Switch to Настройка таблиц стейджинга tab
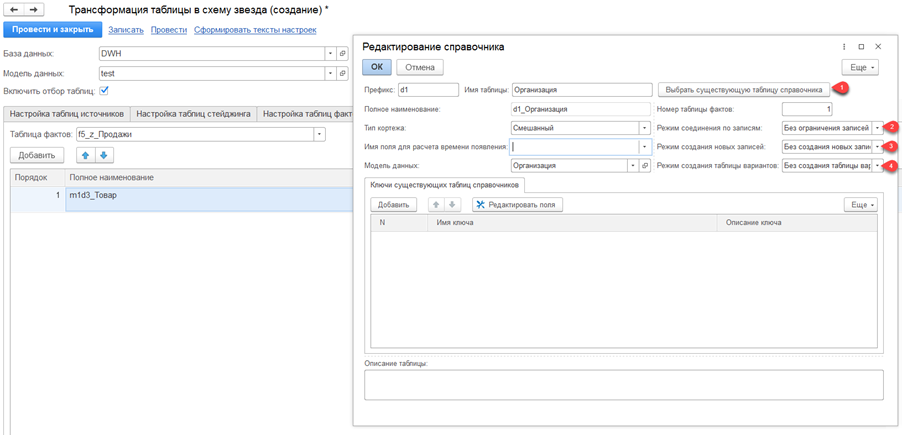 click(193, 114)
